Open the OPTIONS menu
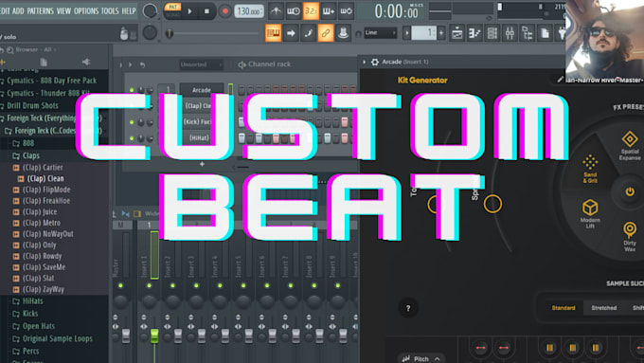Viewport: 644px width, 363px height. [x=86, y=11]
